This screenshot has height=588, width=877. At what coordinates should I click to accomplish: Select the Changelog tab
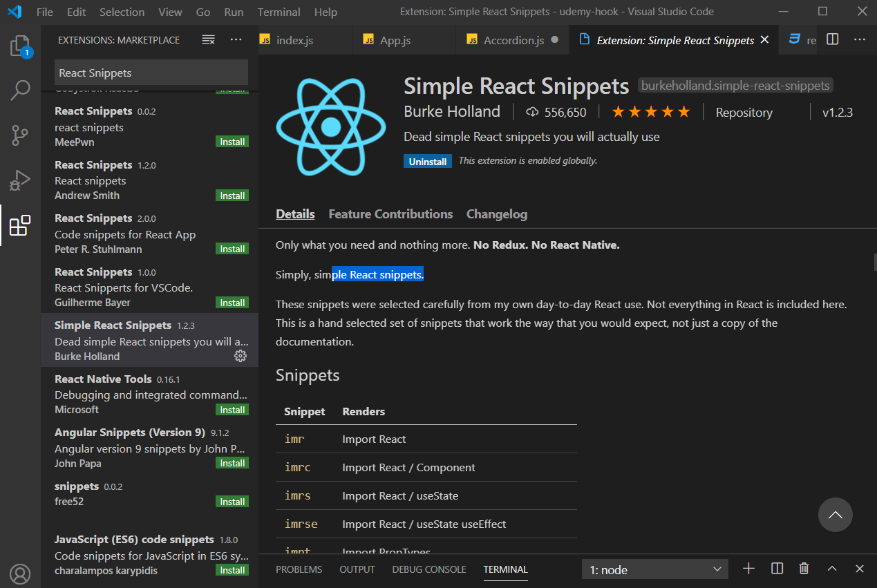pyautogui.click(x=497, y=214)
